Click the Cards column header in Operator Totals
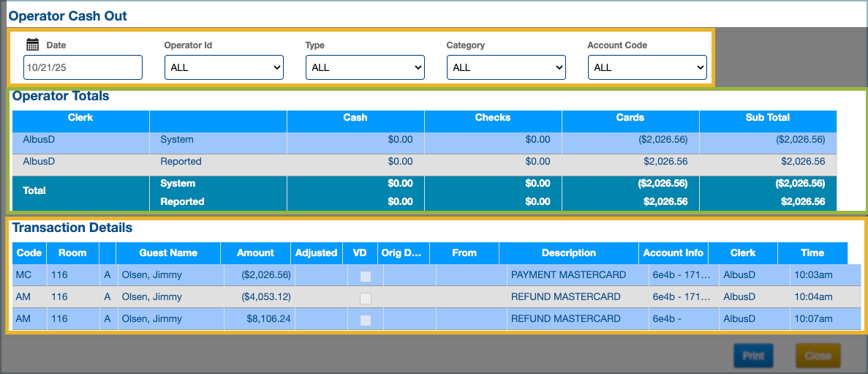Image resolution: width=868 pixels, height=374 pixels. coord(630,118)
